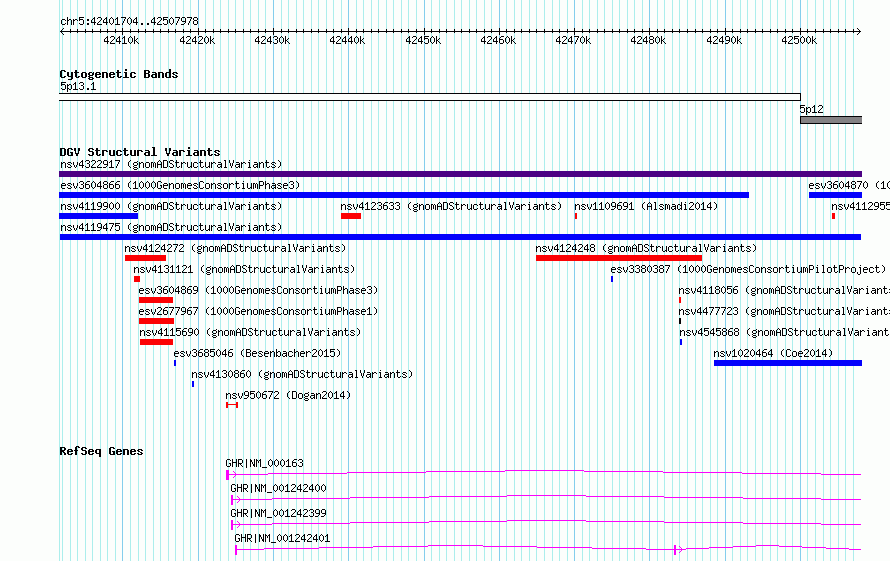Click the nsv4123633 red bar
Screen dimensions: 890x561
pyautogui.click(x=351, y=216)
